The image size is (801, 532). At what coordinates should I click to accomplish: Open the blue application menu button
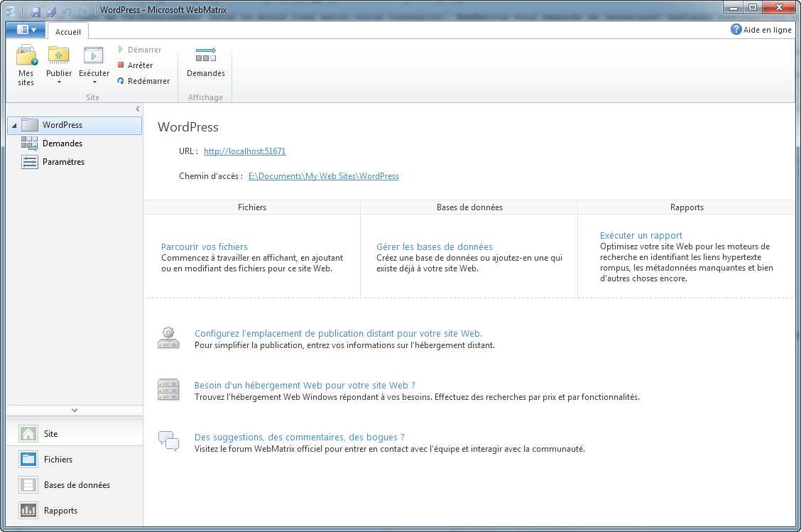26,30
